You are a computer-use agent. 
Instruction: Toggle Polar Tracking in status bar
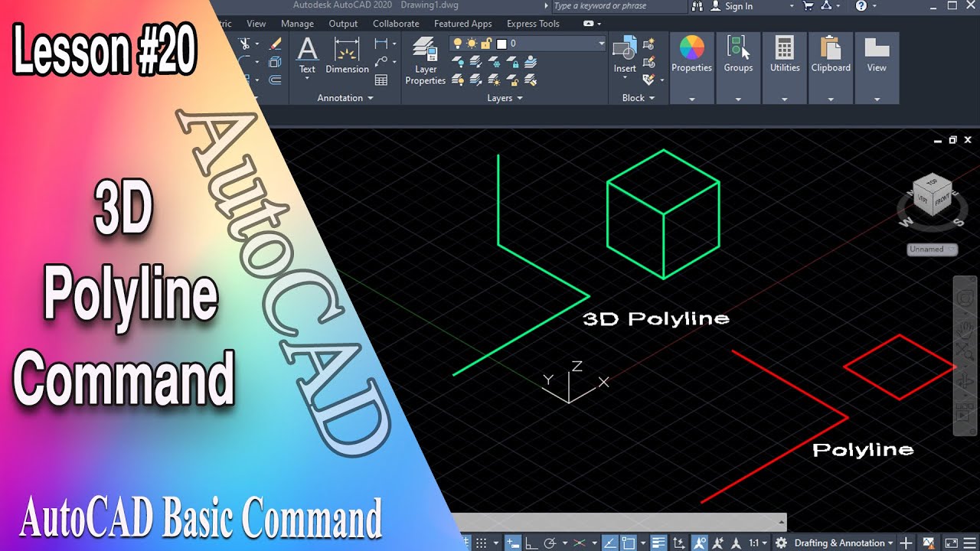point(550,543)
